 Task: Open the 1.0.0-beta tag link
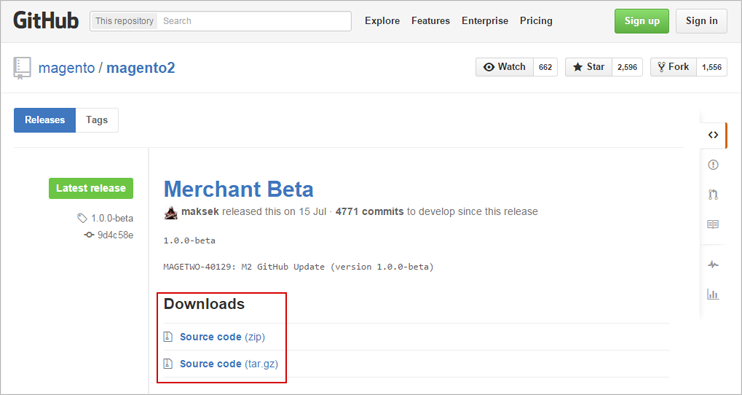coord(112,218)
